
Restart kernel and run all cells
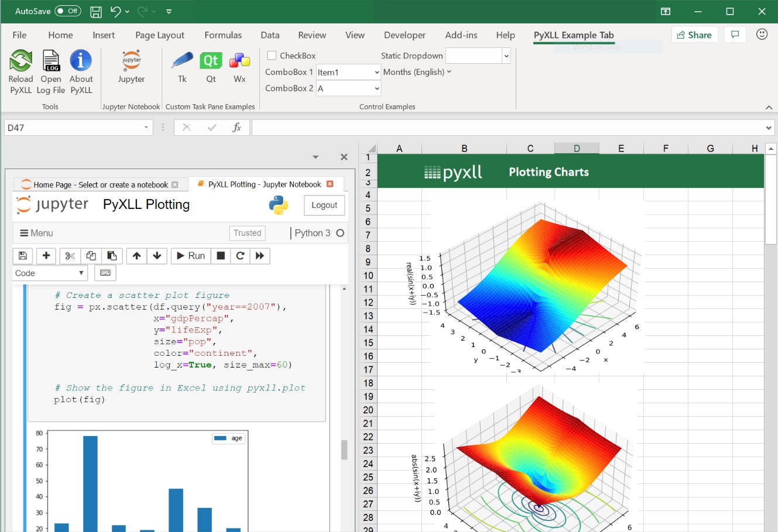pos(260,256)
